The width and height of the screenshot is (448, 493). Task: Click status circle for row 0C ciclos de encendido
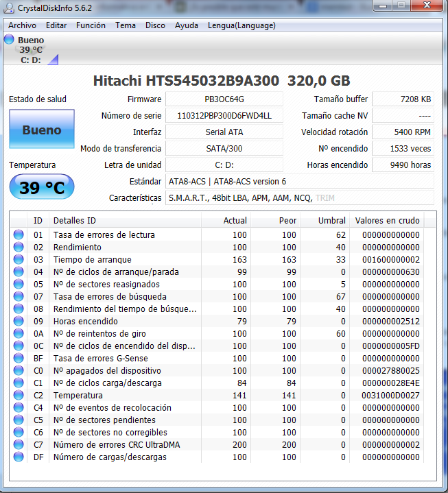[x=19, y=346]
